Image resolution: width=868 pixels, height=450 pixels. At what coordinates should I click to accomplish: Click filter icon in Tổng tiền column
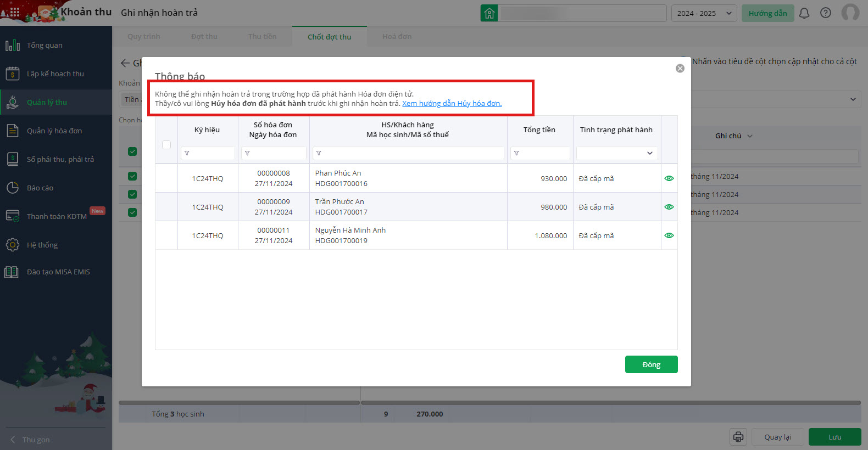(516, 153)
